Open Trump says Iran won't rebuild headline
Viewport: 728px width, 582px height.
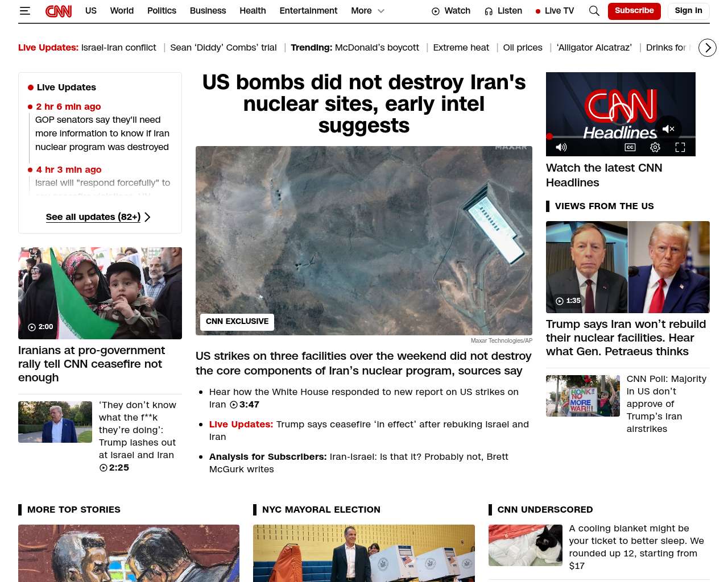click(x=626, y=338)
